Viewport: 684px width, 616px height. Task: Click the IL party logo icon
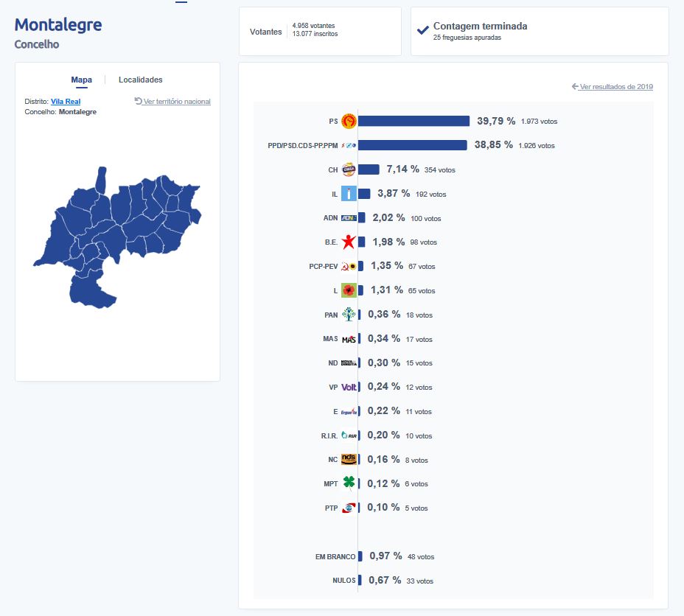click(x=349, y=194)
